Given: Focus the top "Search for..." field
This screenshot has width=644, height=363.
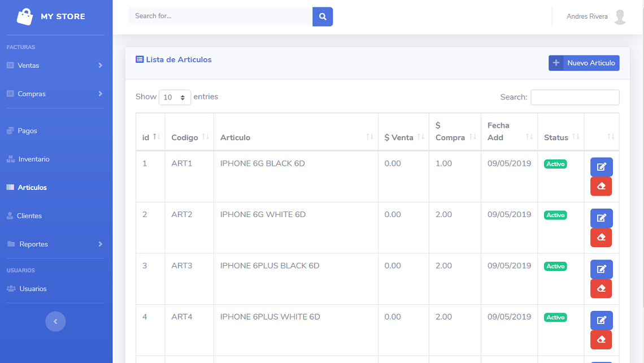Looking at the screenshot, I should pos(220,16).
